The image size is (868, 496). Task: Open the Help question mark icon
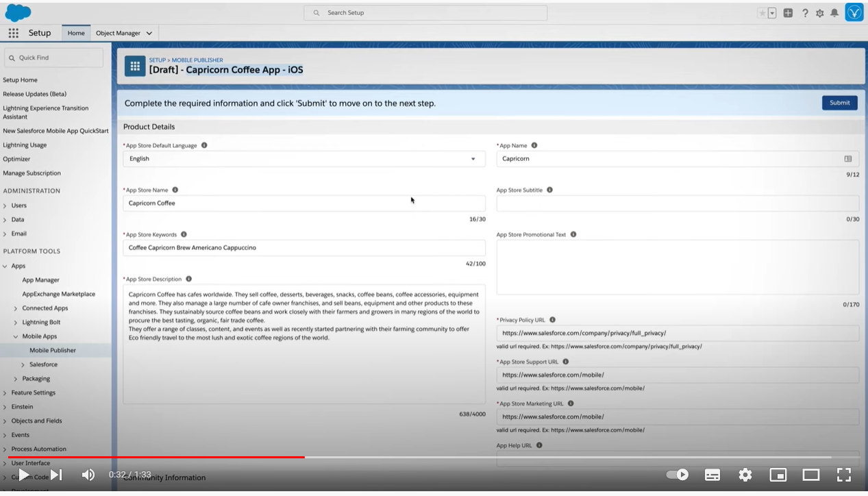click(x=805, y=13)
